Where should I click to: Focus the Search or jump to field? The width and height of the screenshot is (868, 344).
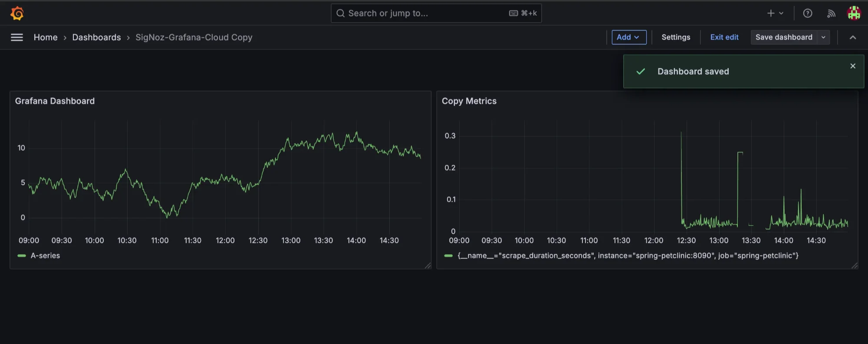tap(436, 13)
